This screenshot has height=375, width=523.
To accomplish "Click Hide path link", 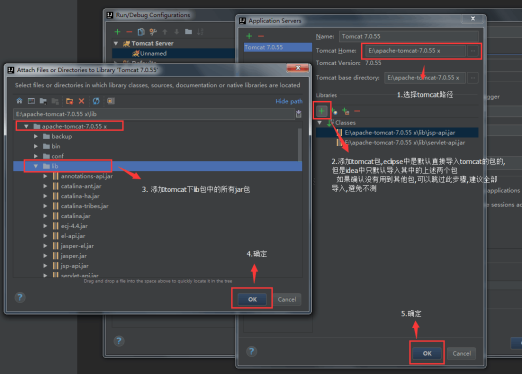I will (x=289, y=101).
